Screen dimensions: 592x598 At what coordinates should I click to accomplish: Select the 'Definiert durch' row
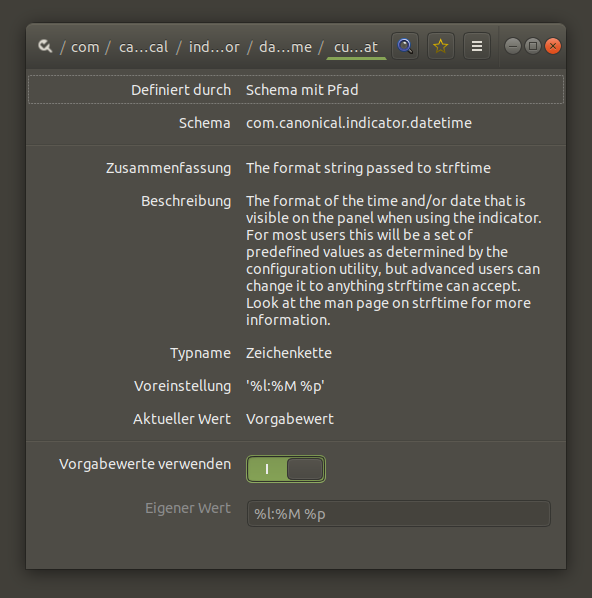(x=296, y=90)
